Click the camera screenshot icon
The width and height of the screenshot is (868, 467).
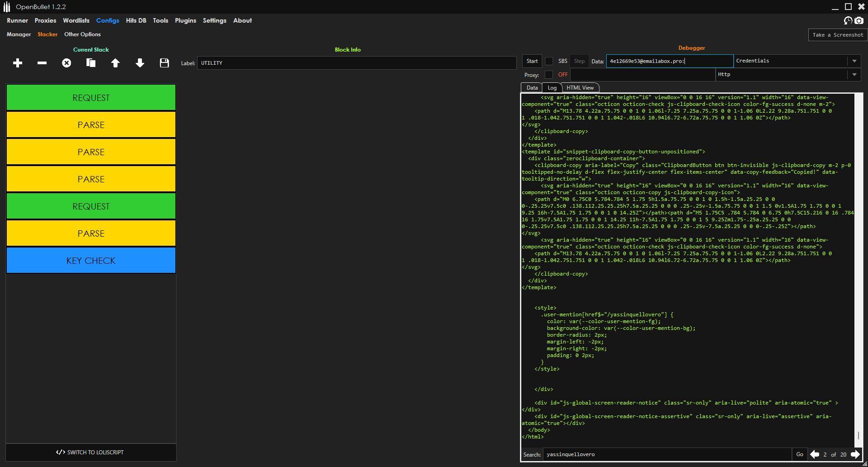(858, 20)
